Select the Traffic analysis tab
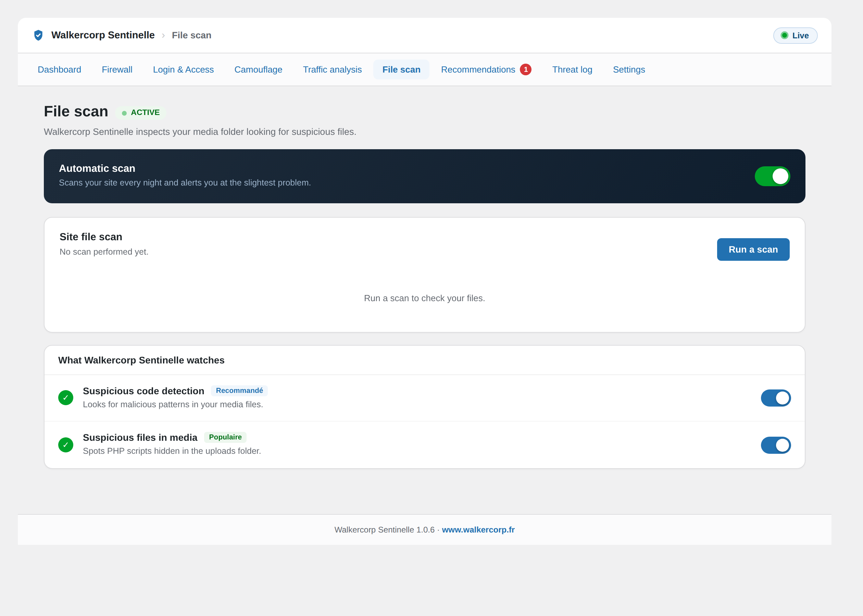 point(332,69)
